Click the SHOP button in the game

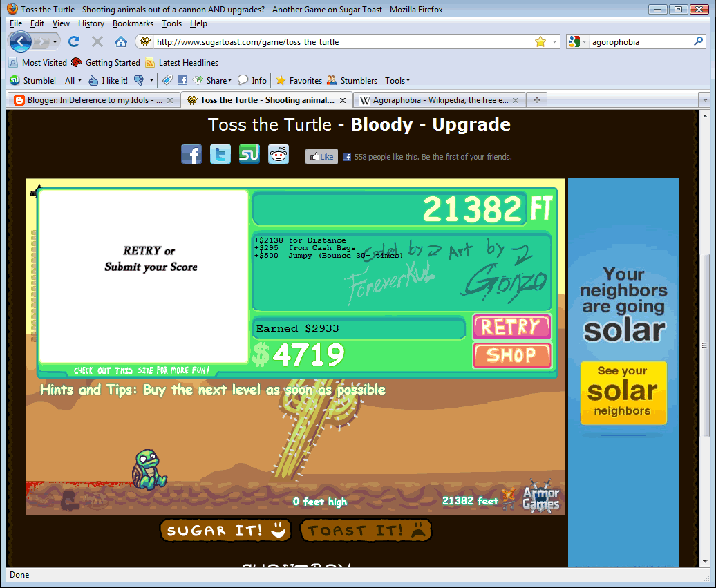click(512, 355)
